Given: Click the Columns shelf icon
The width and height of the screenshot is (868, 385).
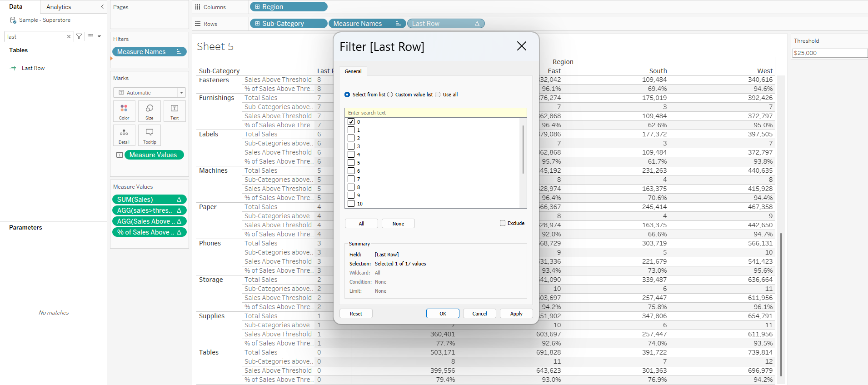Looking at the screenshot, I should 198,7.
